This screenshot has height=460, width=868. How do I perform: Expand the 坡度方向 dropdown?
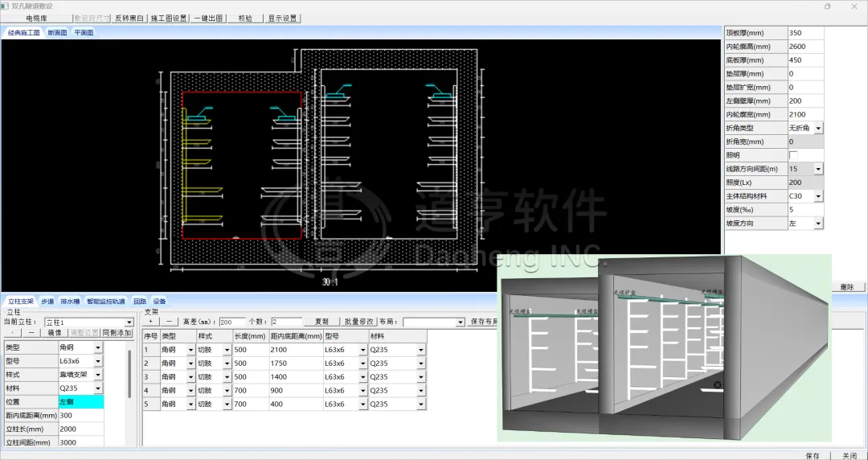coord(818,224)
